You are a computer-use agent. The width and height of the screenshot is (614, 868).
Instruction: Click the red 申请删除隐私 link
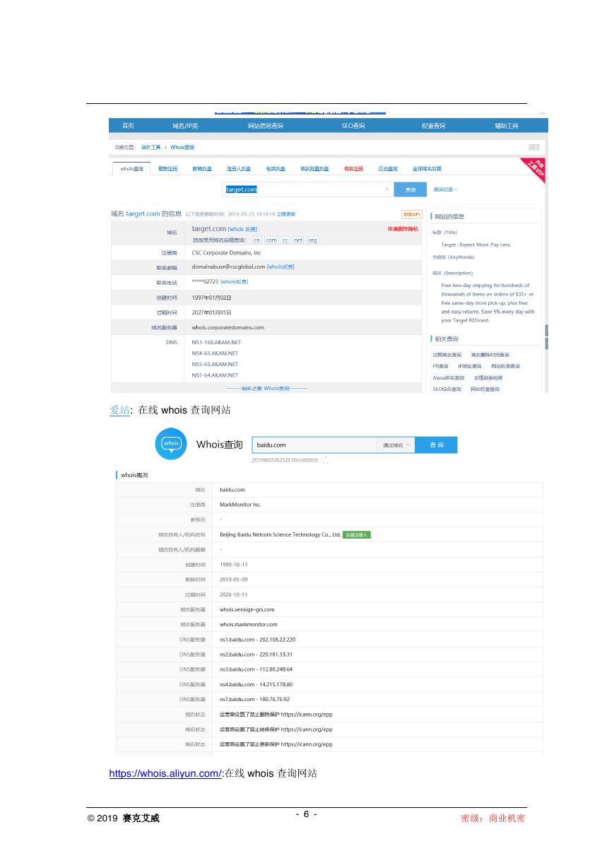point(403,229)
